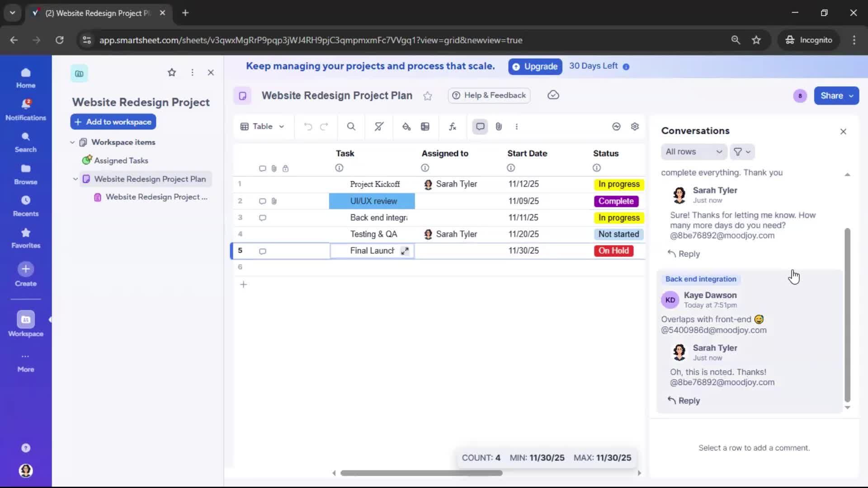Click the star to favorite the sheet
868x488 pixels.
428,96
